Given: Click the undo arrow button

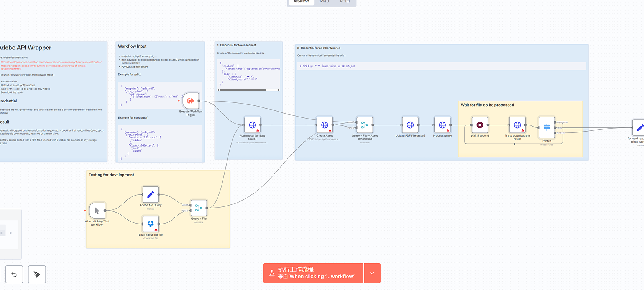Looking at the screenshot, I should [14, 274].
